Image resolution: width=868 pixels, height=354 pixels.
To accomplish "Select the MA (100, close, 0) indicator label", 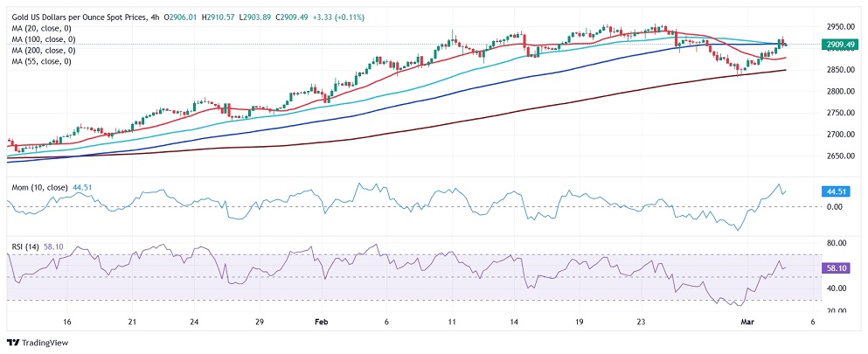I will (42, 39).
